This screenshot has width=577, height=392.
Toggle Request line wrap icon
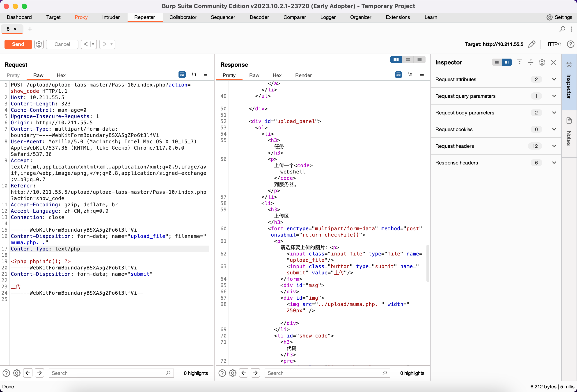click(182, 74)
